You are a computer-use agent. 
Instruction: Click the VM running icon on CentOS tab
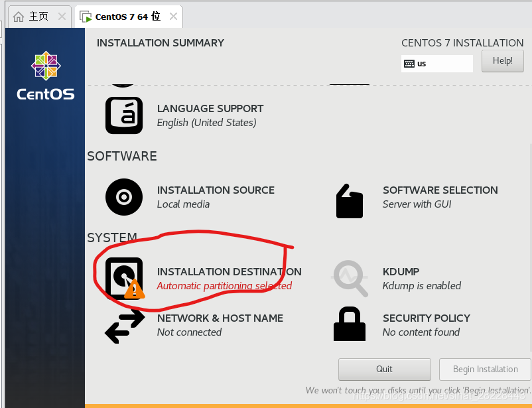pos(86,17)
